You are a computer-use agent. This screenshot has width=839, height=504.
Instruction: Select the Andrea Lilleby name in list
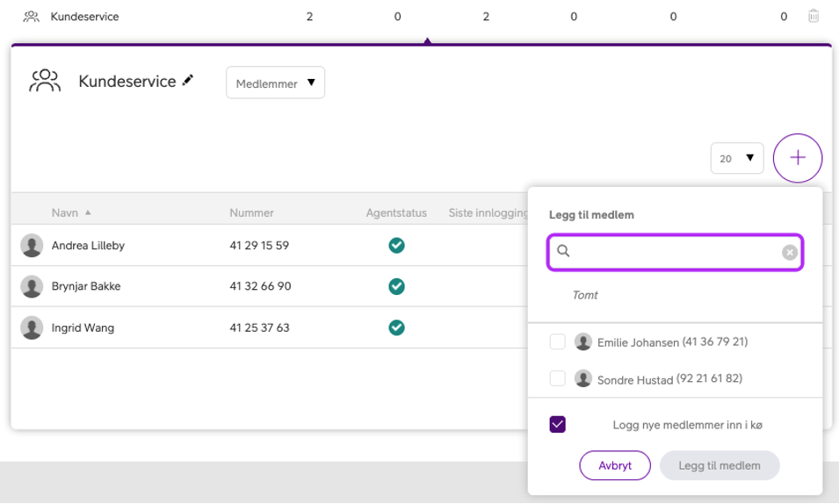(x=88, y=246)
